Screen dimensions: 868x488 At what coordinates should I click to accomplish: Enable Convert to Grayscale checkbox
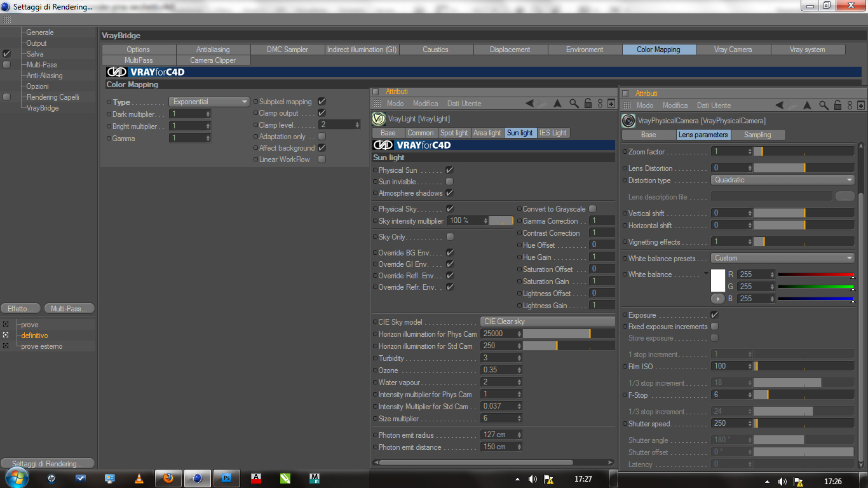tap(593, 209)
